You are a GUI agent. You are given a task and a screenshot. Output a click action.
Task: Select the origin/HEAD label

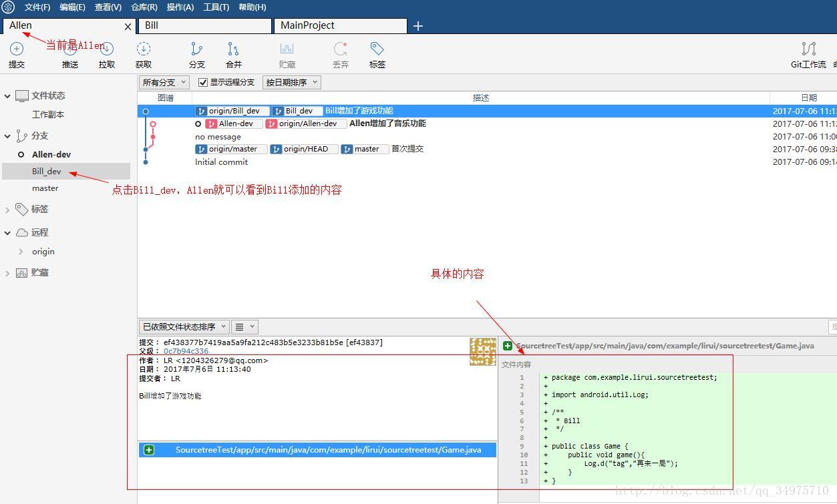click(304, 149)
